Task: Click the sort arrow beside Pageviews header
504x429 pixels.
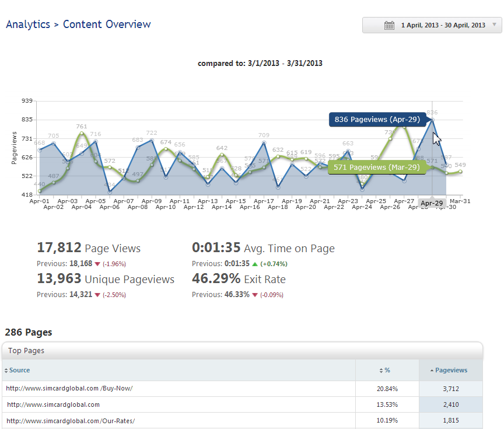Action: pos(432,371)
